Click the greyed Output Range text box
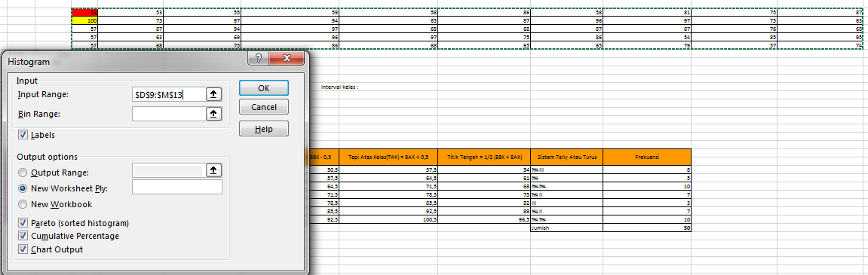868x275 pixels. pos(169,171)
